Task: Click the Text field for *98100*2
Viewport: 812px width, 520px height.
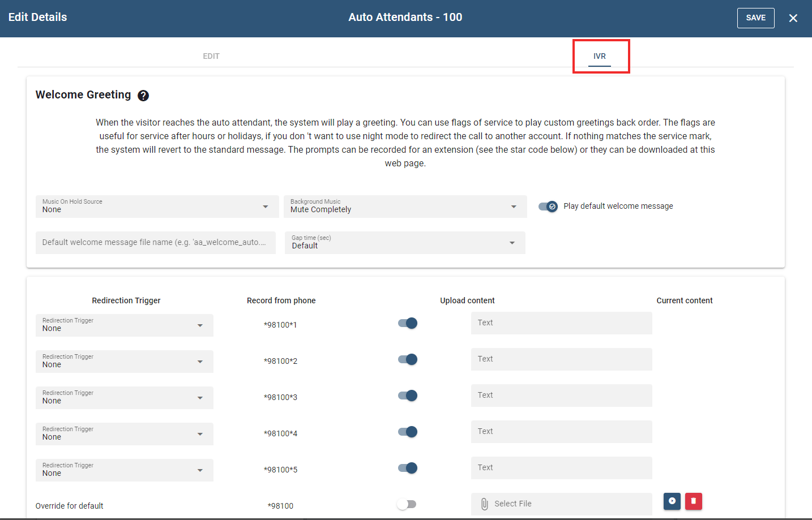Action: 561,359
